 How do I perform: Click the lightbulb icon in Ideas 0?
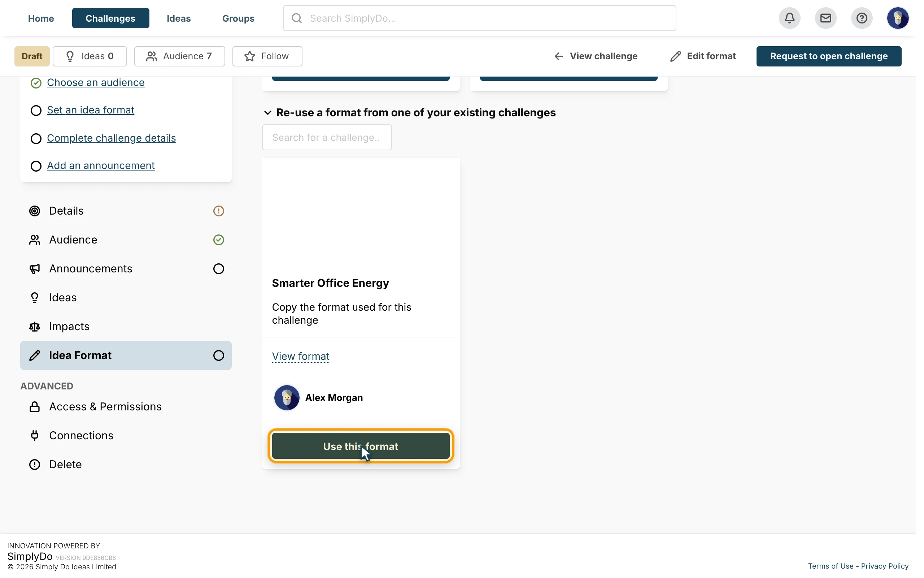(x=70, y=56)
